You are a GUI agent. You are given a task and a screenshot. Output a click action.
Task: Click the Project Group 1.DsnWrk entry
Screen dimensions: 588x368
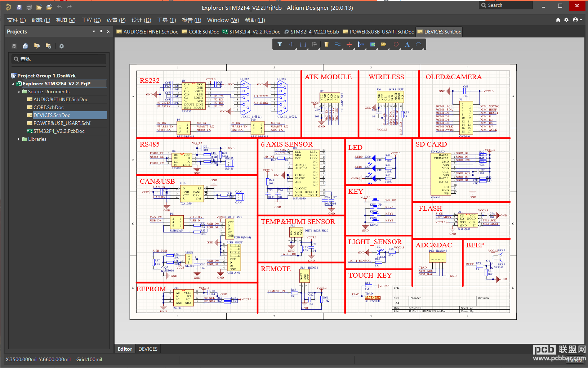tap(46, 76)
